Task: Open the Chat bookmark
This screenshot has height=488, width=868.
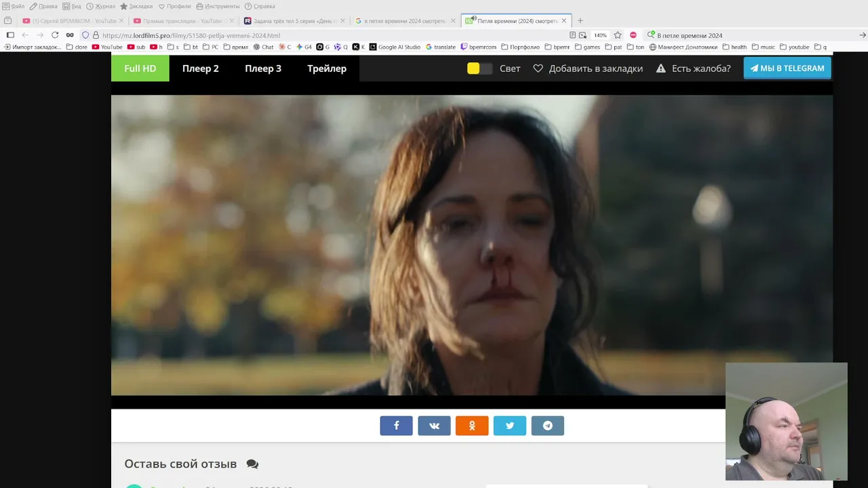Action: (x=263, y=47)
